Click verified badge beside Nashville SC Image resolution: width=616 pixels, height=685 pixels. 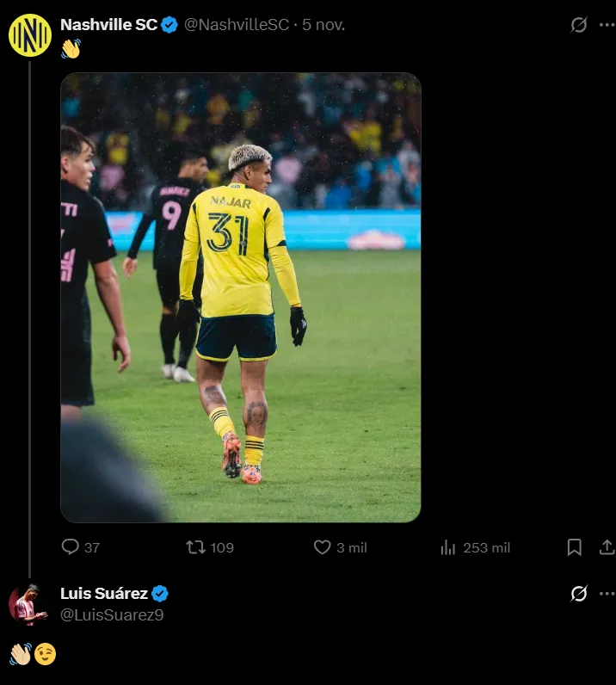[x=170, y=25]
